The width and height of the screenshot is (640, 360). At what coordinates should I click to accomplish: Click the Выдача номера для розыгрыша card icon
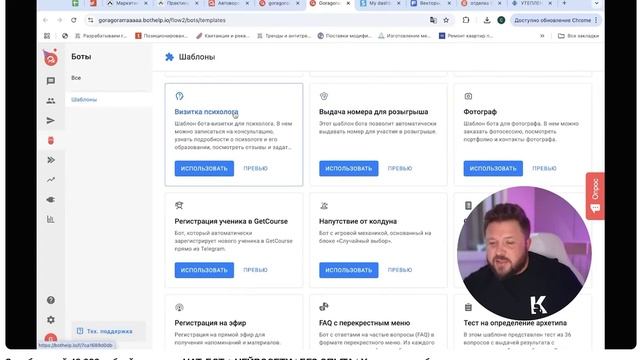(x=324, y=96)
